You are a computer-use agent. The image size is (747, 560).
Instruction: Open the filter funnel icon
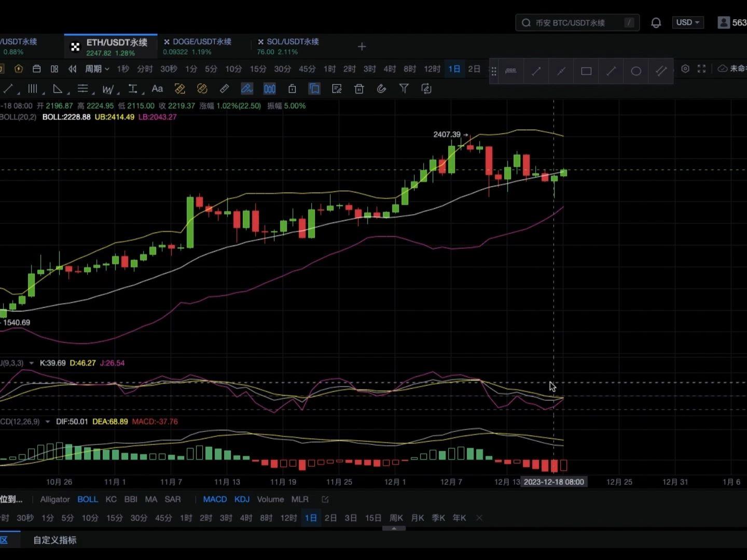(404, 89)
